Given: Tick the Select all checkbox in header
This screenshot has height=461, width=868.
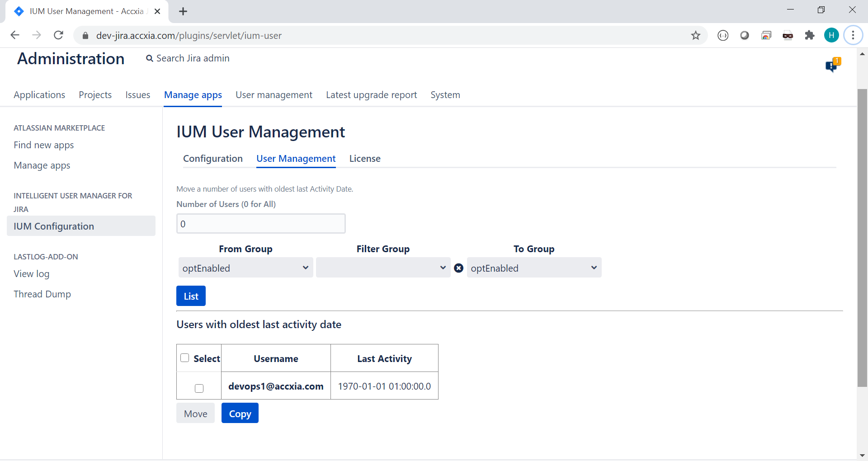Looking at the screenshot, I should click(x=184, y=358).
